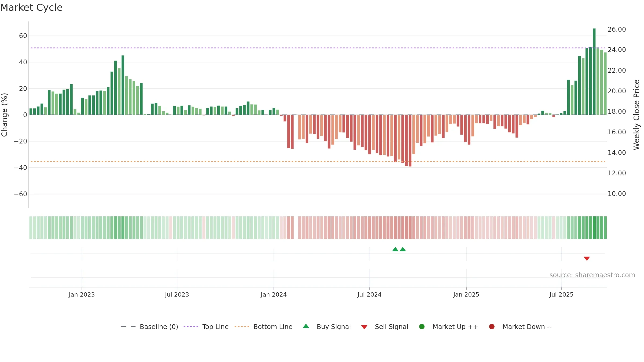
Task: Click the tall green bar peaking at 45 in early 2023
Action: tap(123, 85)
